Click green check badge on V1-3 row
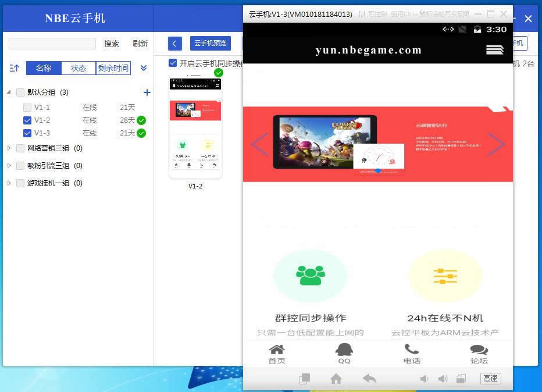542x392 pixels. click(141, 133)
